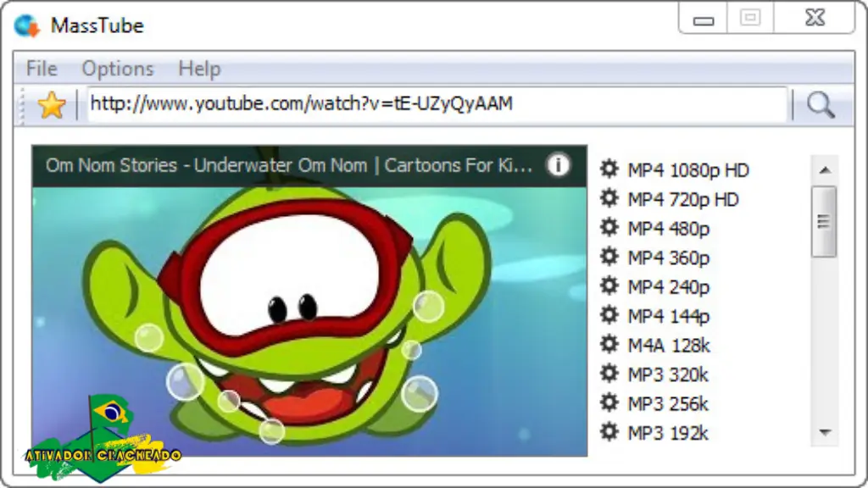Click the gear next to MP3 320k
The width and height of the screenshot is (868, 488).
609,374
